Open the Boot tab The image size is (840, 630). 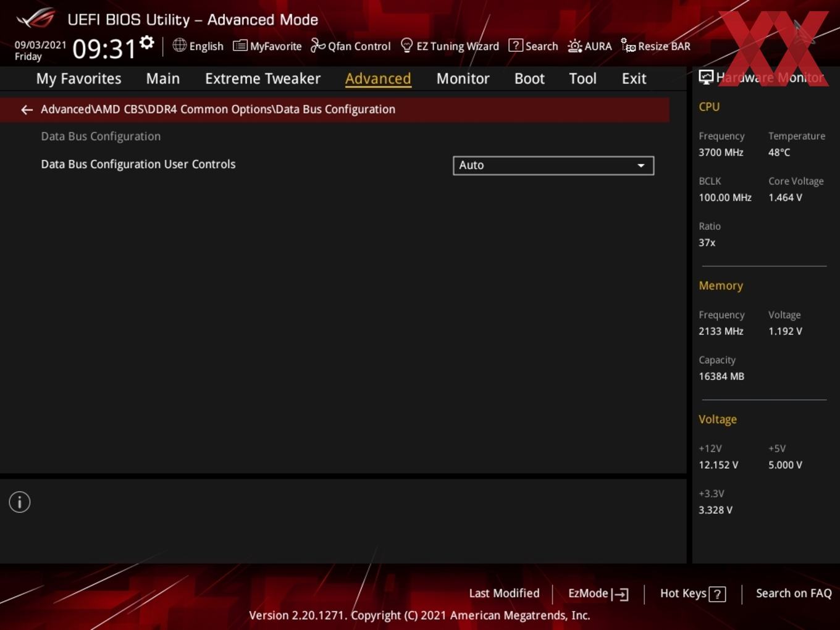click(x=529, y=78)
